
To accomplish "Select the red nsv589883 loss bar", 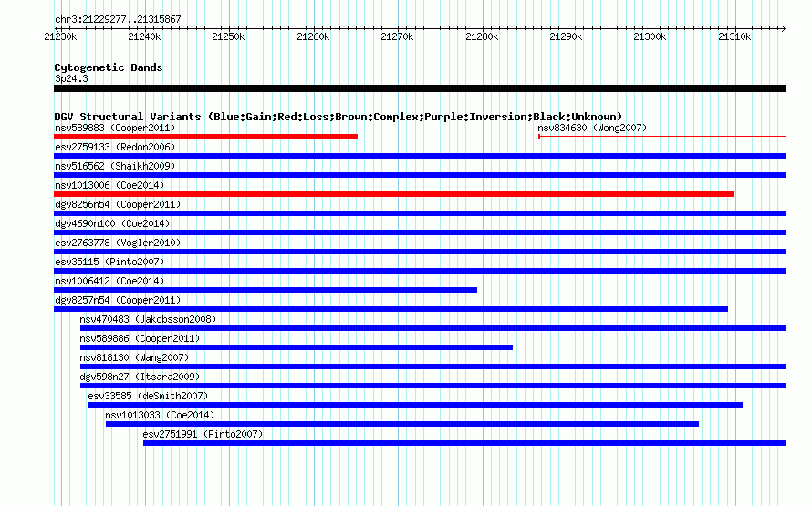I will click(x=205, y=137).
